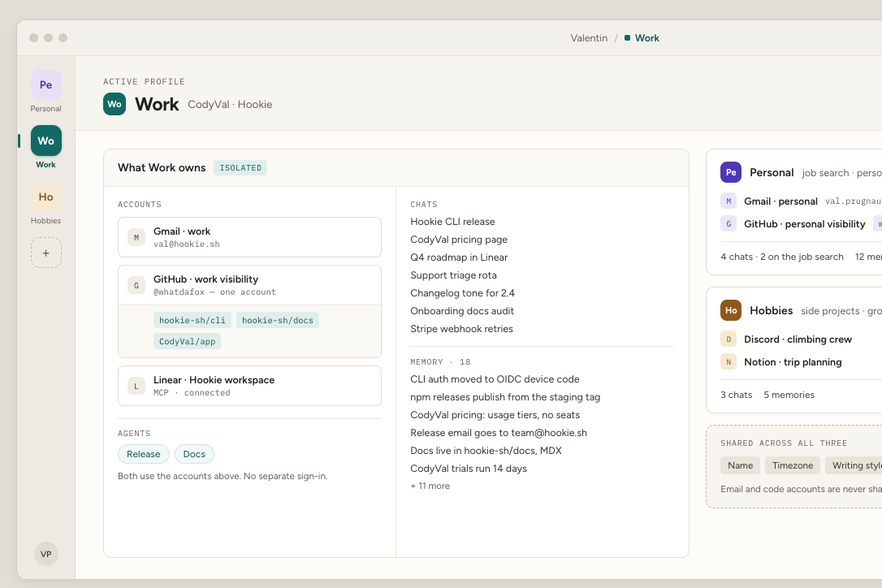Viewport: 882px width, 588px height.
Task: Click 'Gmail · personal' account row
Action: pos(780,201)
